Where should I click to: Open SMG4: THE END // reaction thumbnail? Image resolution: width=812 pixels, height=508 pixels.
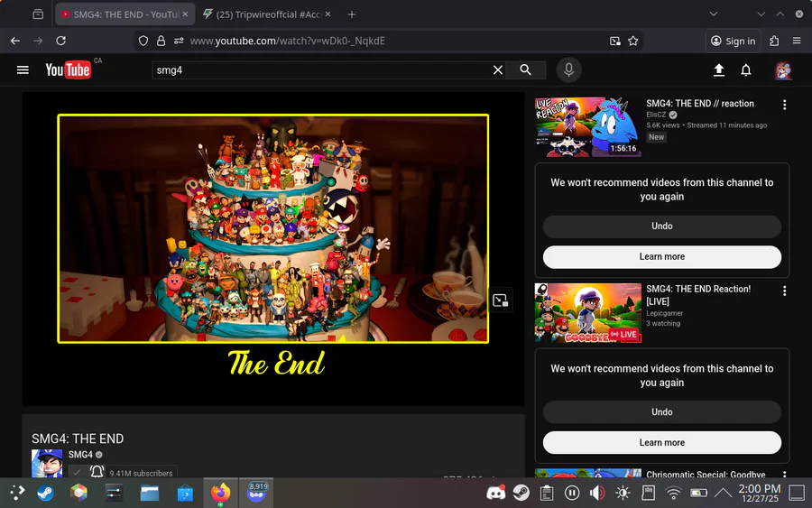[587, 127]
